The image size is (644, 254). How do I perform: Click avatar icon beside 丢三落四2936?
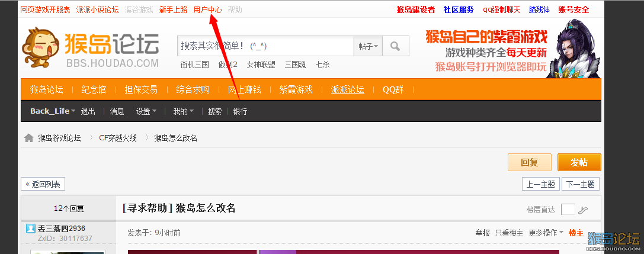point(30,229)
